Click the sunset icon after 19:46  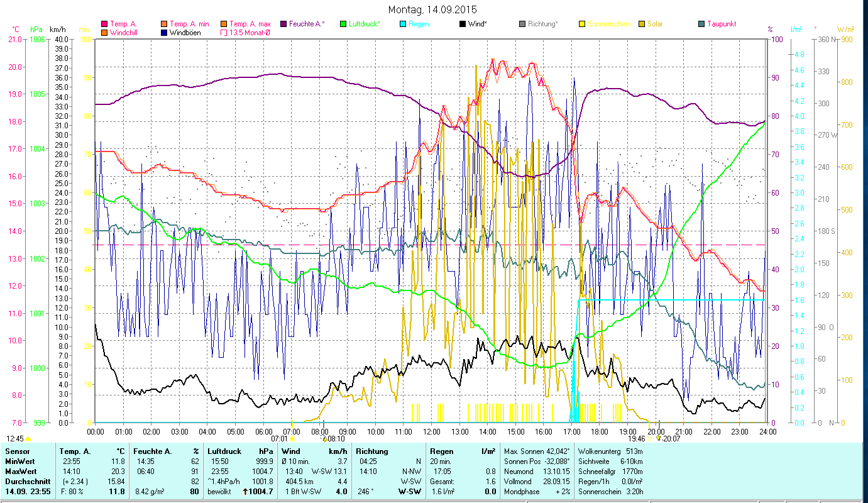[x=649, y=438]
